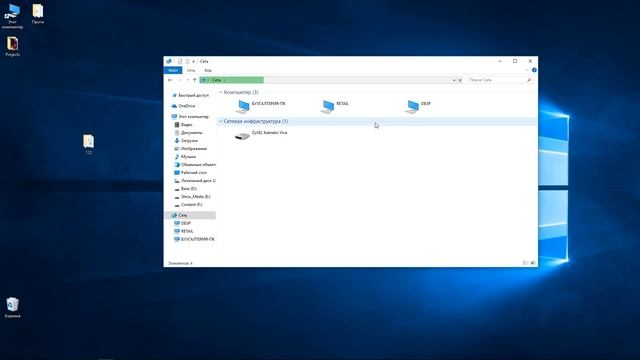Open the Загрузки folder in sidebar

click(186, 140)
